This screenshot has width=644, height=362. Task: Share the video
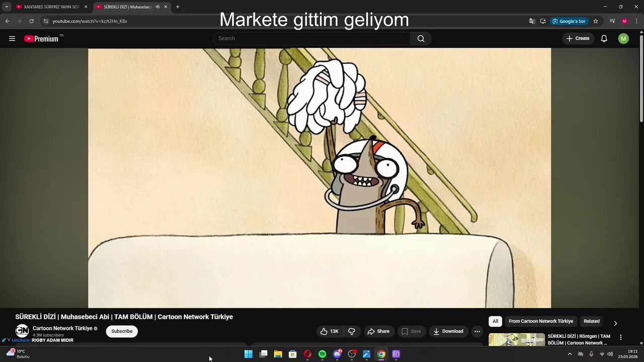click(x=378, y=331)
